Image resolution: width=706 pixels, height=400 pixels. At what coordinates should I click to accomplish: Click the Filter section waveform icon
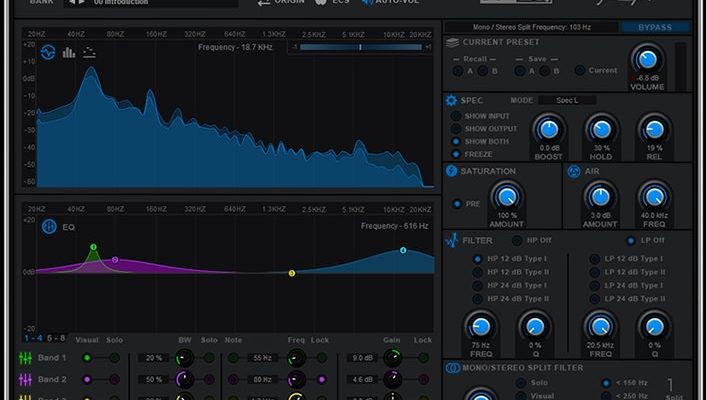pos(452,241)
